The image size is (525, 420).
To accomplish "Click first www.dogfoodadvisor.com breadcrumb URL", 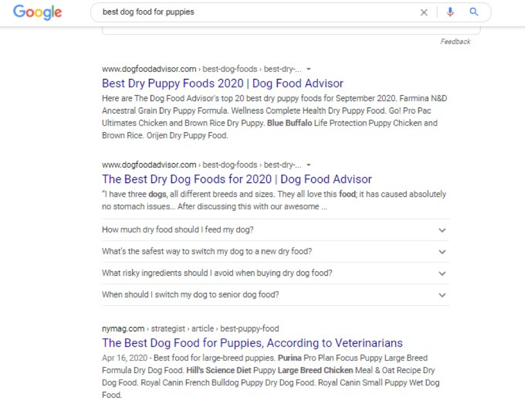I will pos(149,69).
